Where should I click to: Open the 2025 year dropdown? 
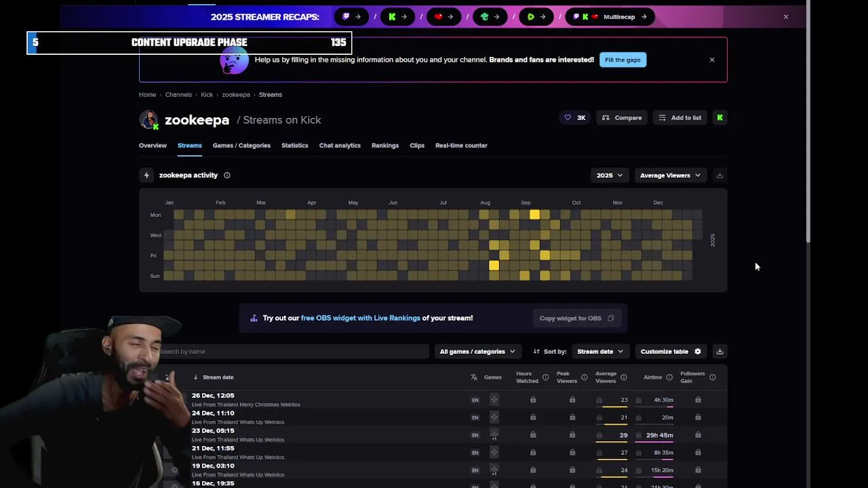click(610, 176)
